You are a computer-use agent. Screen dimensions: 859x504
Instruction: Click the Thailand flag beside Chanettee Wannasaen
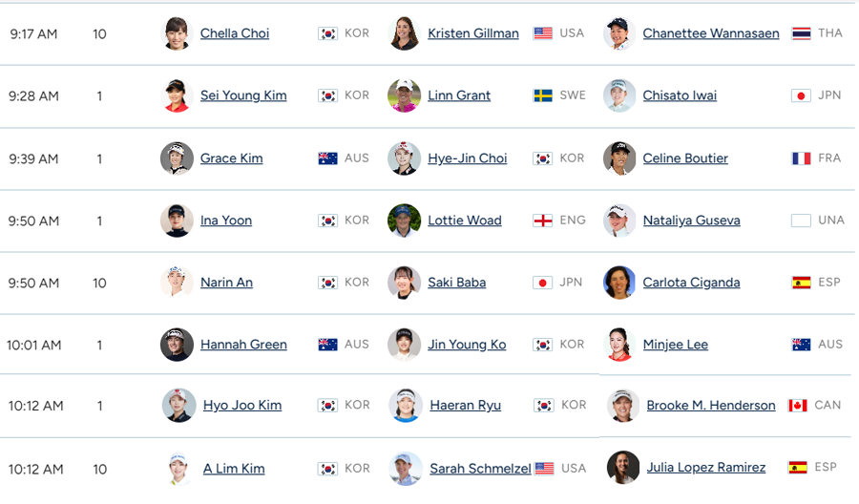pyautogui.click(x=801, y=33)
